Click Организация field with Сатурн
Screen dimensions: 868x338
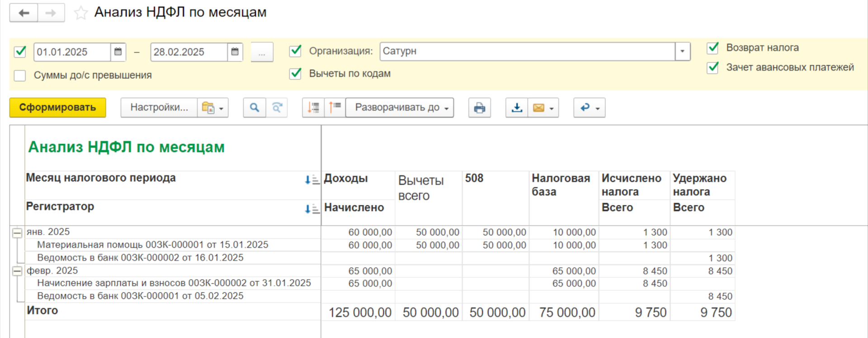pos(528,52)
